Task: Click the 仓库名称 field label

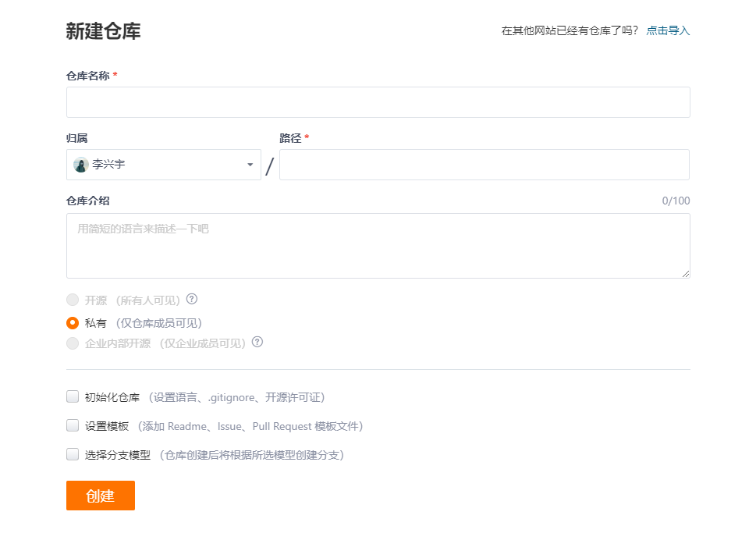Action: click(x=87, y=76)
